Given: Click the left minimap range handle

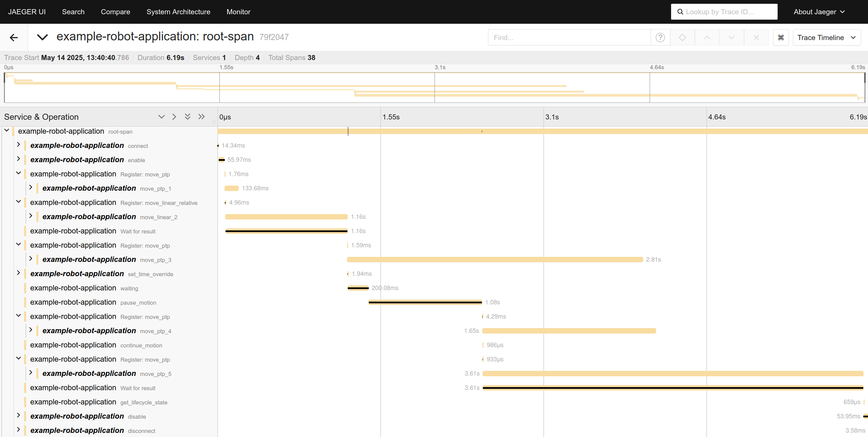Looking at the screenshot, I should click(4, 78).
